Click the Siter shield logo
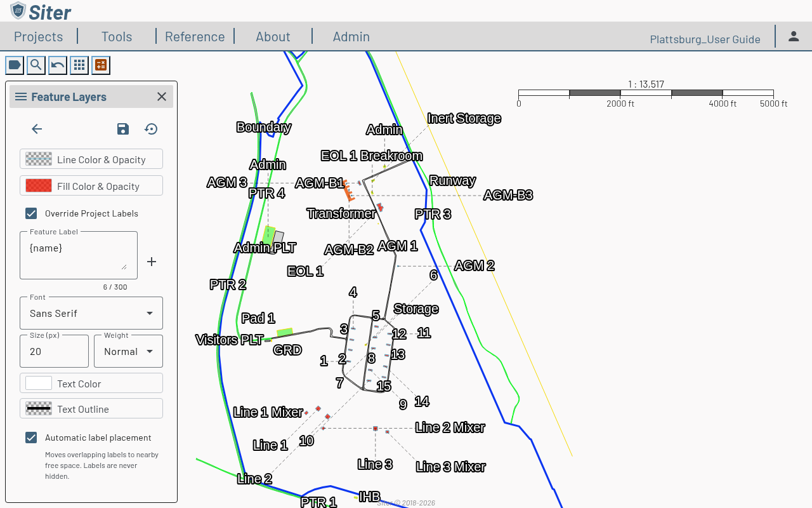Viewport: 812px width, 508px height. [18, 11]
